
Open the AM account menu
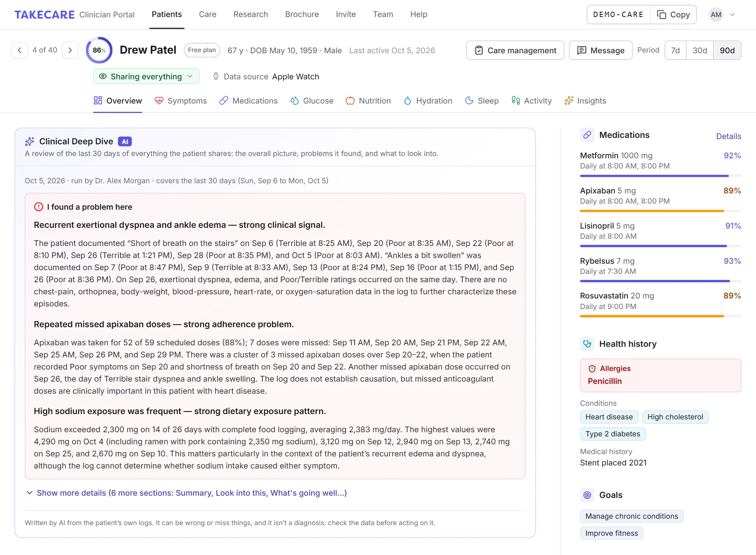coord(722,15)
